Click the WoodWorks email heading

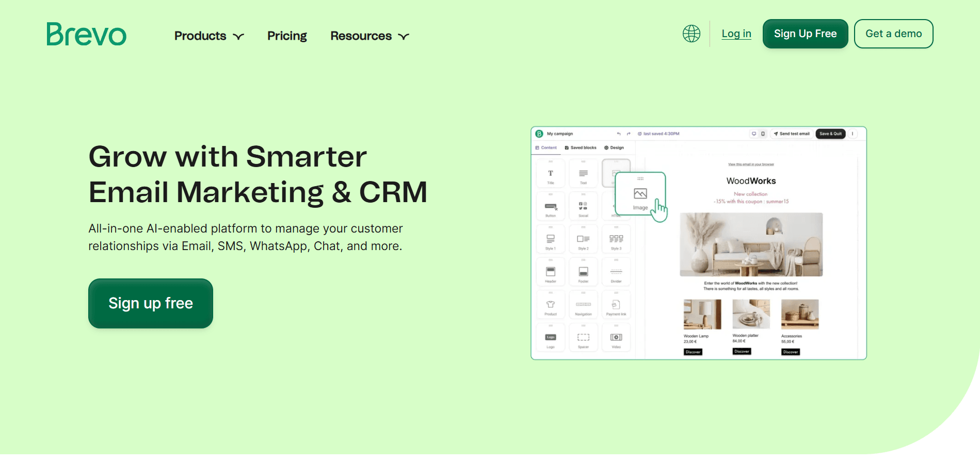(751, 181)
